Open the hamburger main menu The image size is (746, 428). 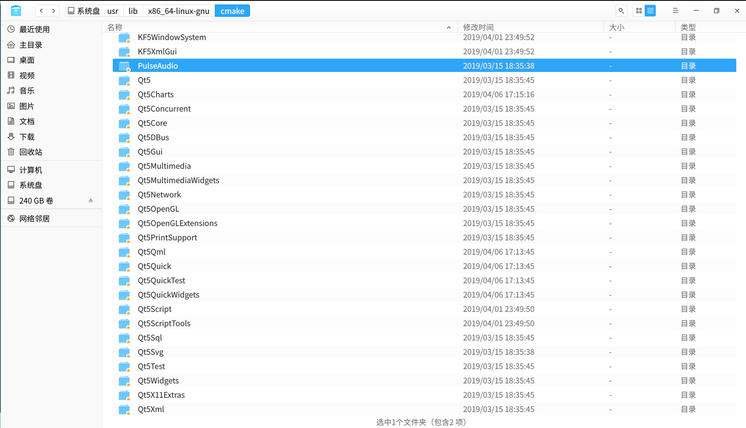point(675,10)
